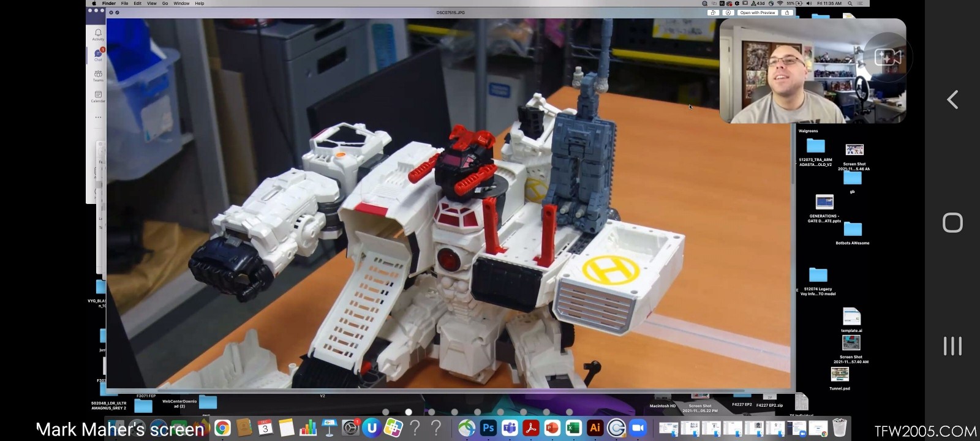The width and height of the screenshot is (980, 441).
Task: Open System Preferences in the dock
Action: coord(350,428)
